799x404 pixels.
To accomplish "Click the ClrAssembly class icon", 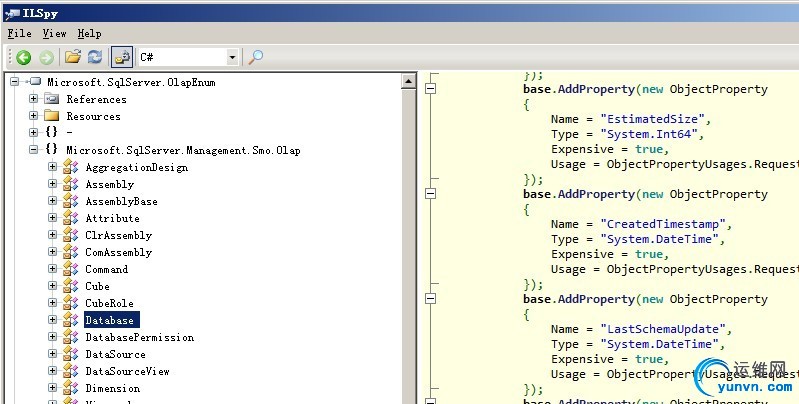I will click(71, 235).
